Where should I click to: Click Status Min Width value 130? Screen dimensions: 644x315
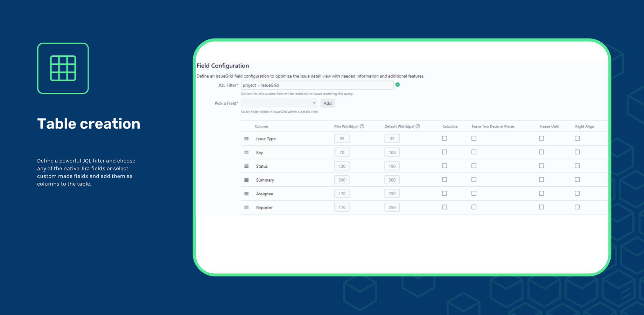click(x=342, y=166)
